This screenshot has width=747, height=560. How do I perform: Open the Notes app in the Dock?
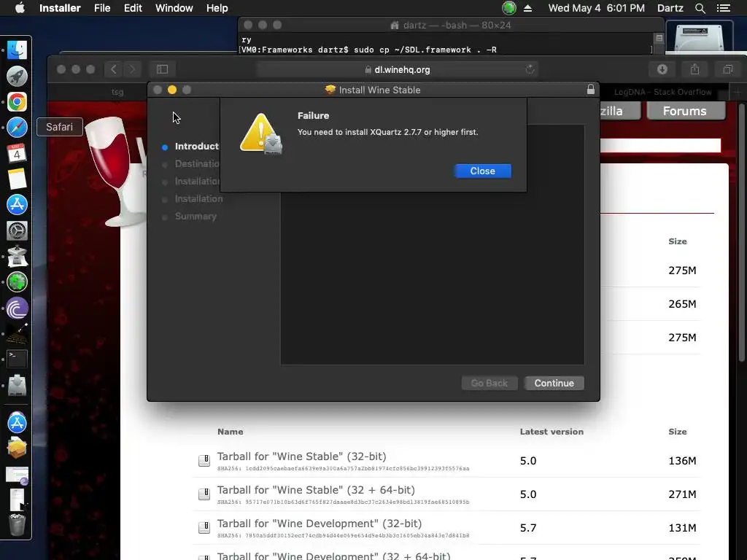coord(18,179)
